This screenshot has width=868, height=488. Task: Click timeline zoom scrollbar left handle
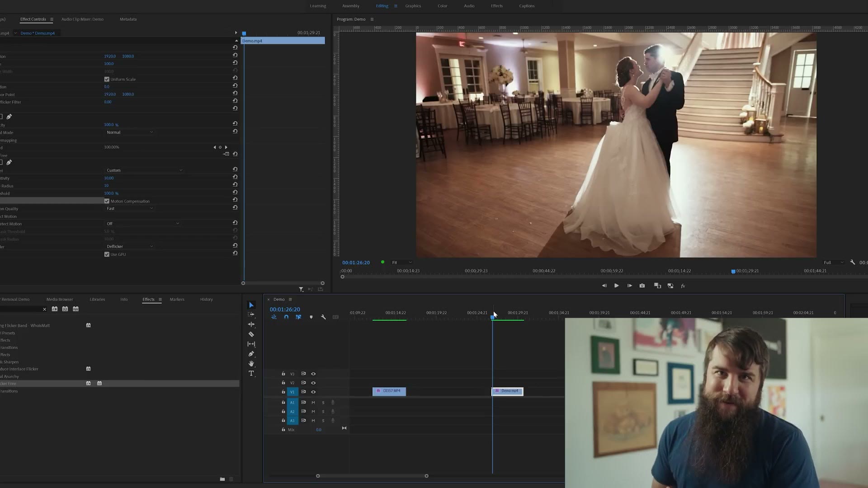point(318,476)
